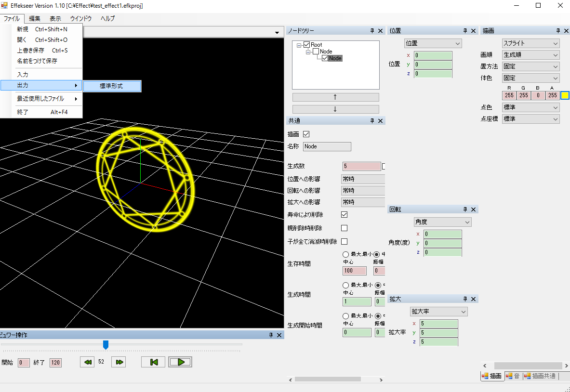
Task: Enable the 親削除時削除 checkbox
Action: click(344, 228)
